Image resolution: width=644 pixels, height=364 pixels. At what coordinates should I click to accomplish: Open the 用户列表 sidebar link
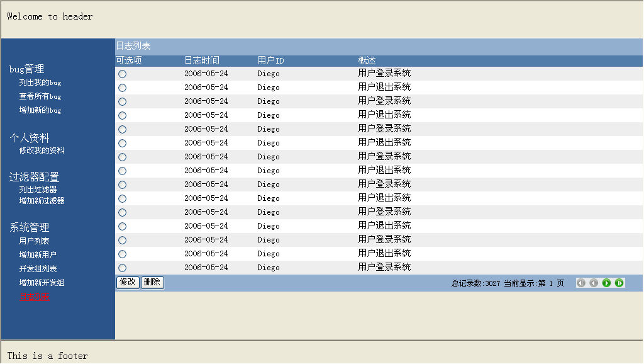34,241
